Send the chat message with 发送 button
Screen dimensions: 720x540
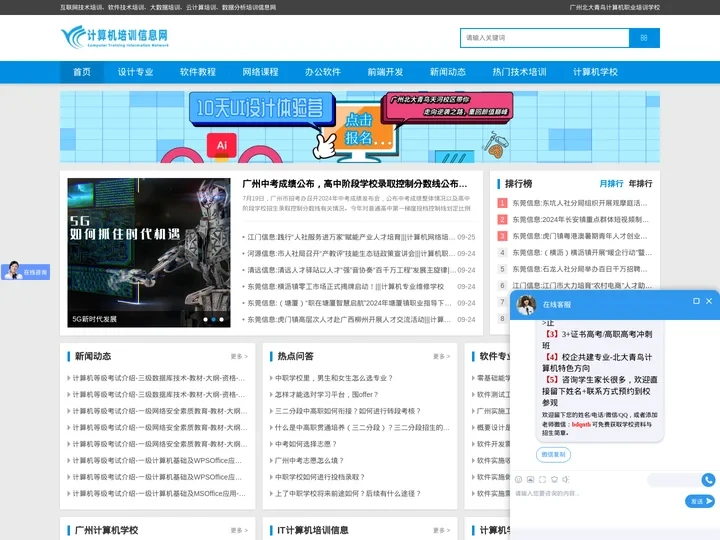tap(700, 501)
